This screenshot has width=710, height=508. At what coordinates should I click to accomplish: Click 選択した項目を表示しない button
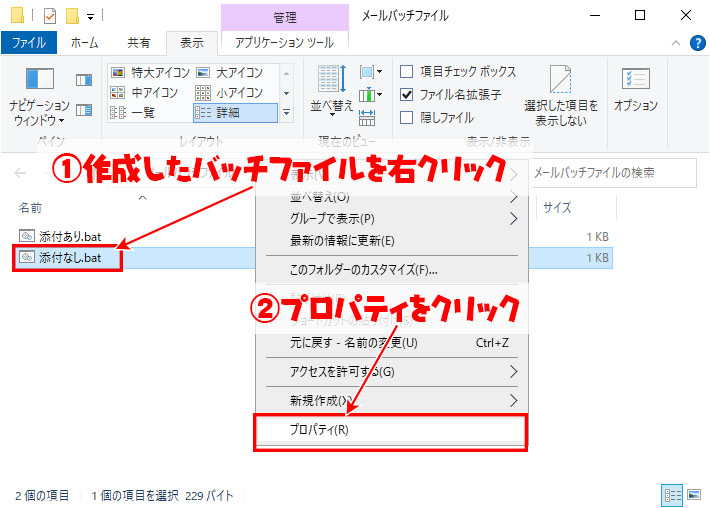point(561,96)
